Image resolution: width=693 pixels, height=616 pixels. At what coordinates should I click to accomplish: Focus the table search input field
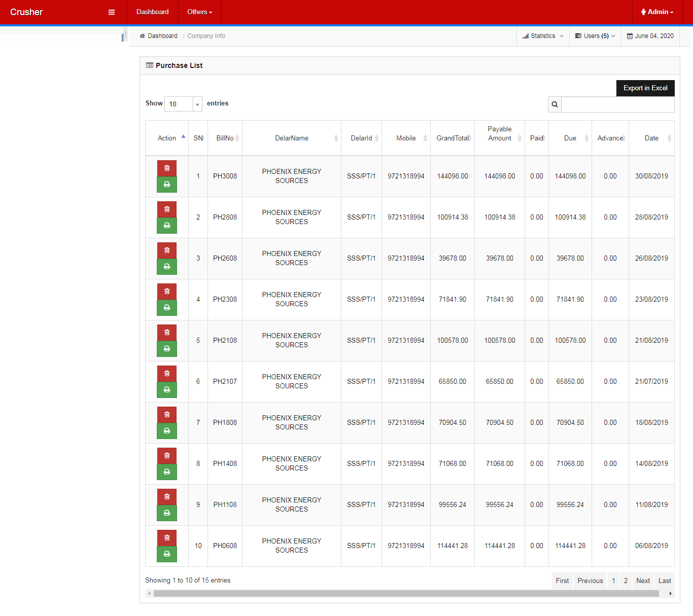[618, 104]
